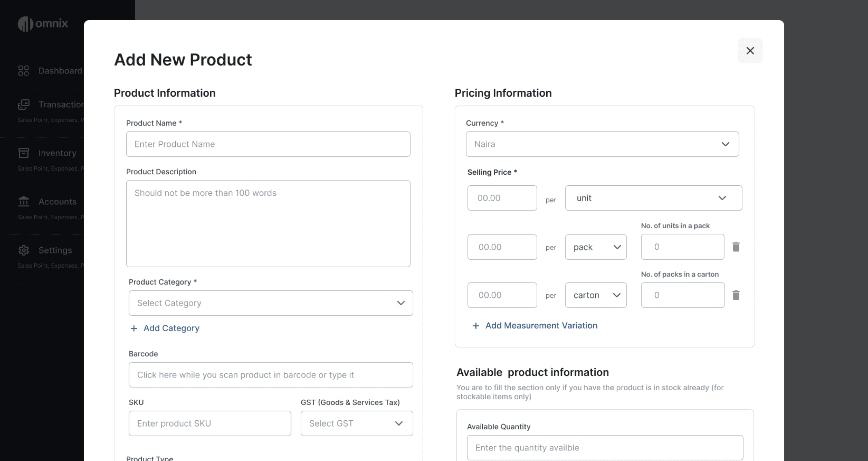Click the Barcode input field

tap(270, 375)
